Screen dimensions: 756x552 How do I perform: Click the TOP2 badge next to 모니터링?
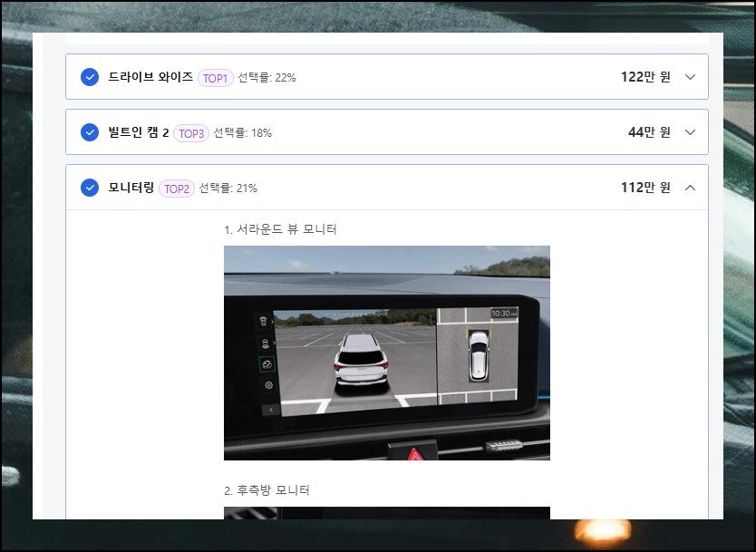point(177,189)
